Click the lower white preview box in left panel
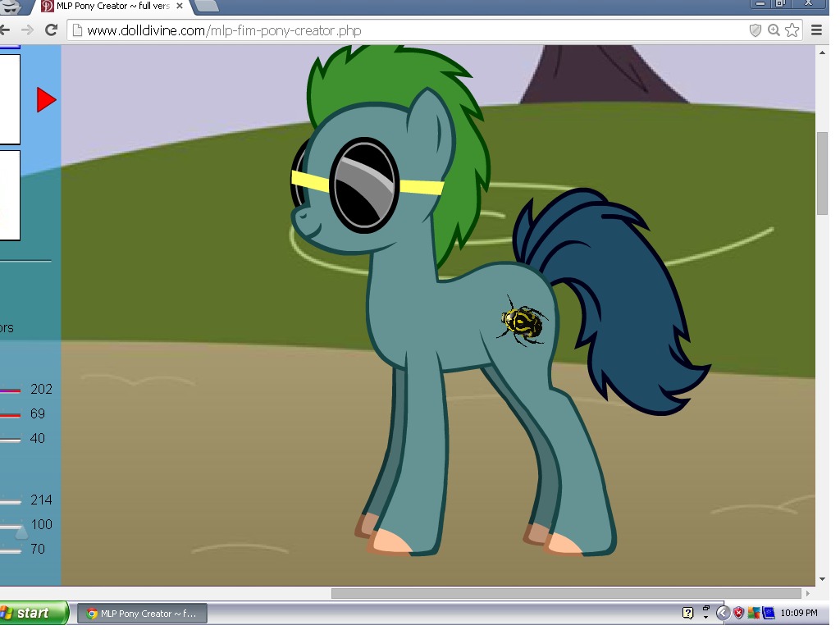Viewport: 840px width, 630px height. tap(10, 195)
